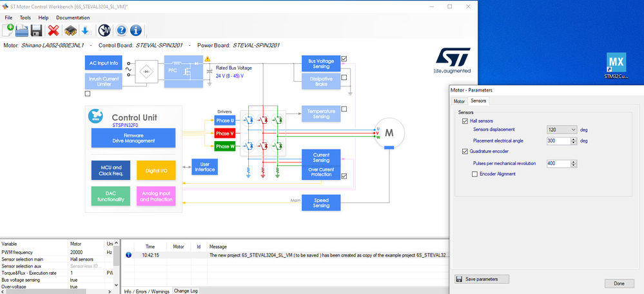Click the disk icon on Save parameters

[460, 279]
